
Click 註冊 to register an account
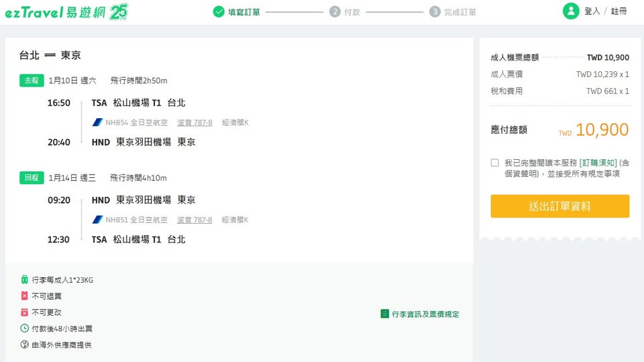619,11
